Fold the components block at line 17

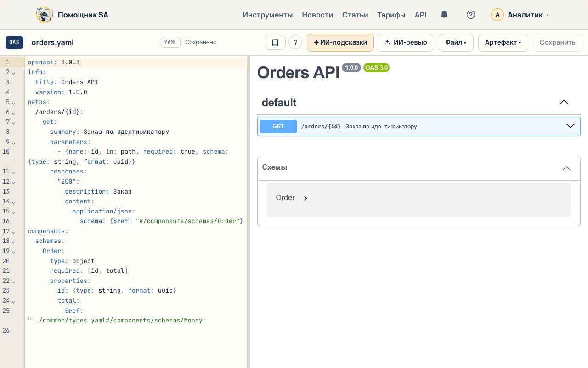click(13, 231)
